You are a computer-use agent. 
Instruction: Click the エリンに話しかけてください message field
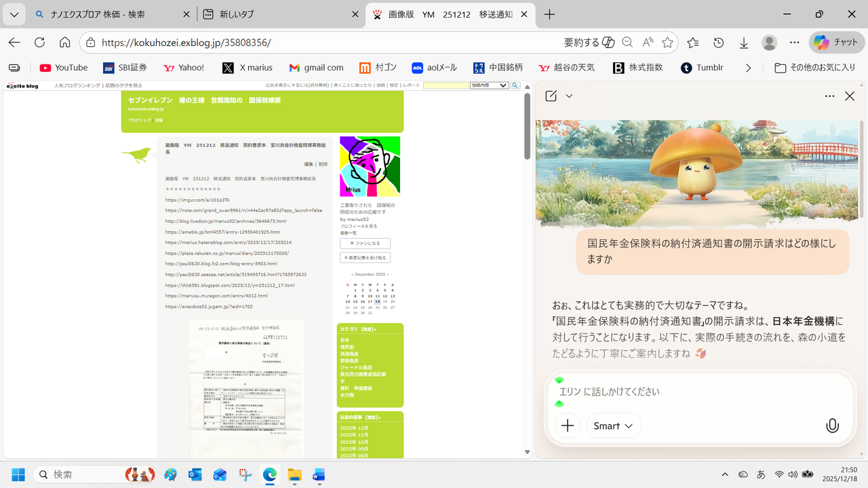(698, 392)
